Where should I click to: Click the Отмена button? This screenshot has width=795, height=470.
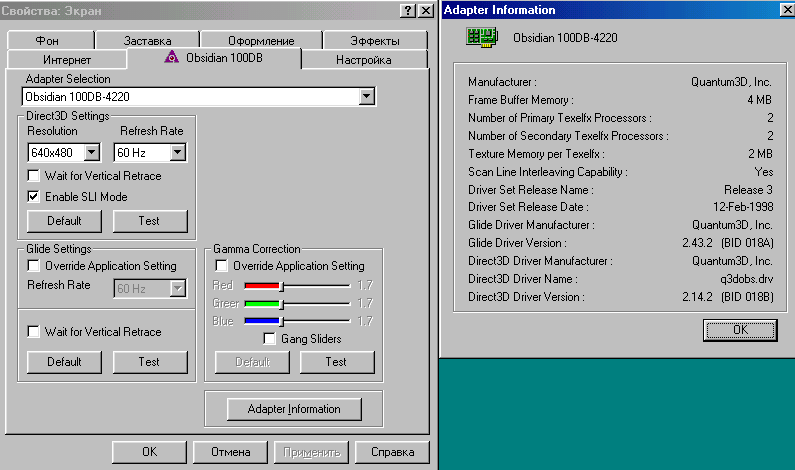click(231, 452)
